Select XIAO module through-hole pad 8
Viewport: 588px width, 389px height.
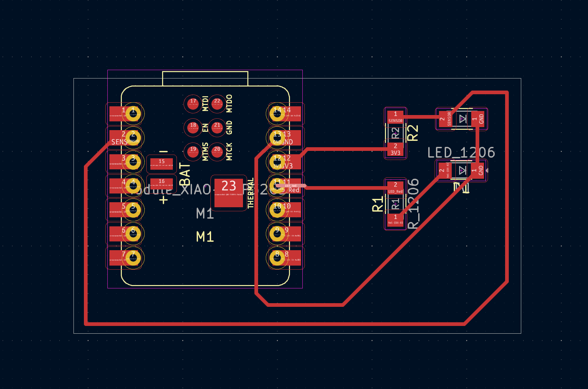tap(278, 258)
